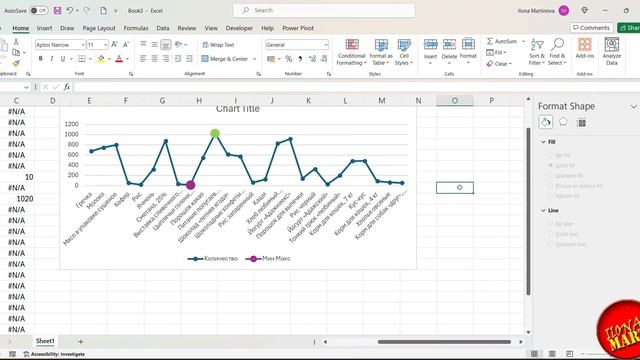The width and height of the screenshot is (640, 360).
Task: Open the Power Pivot tab
Action: click(298, 28)
